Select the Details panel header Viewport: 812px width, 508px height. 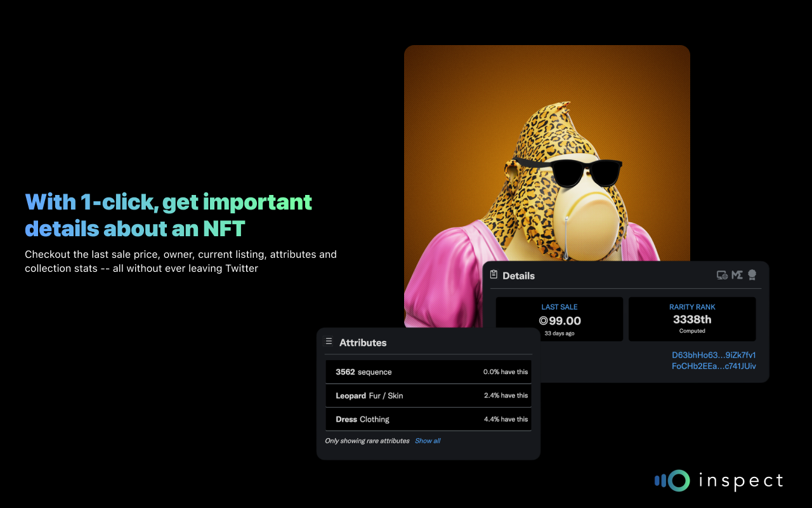(x=518, y=275)
